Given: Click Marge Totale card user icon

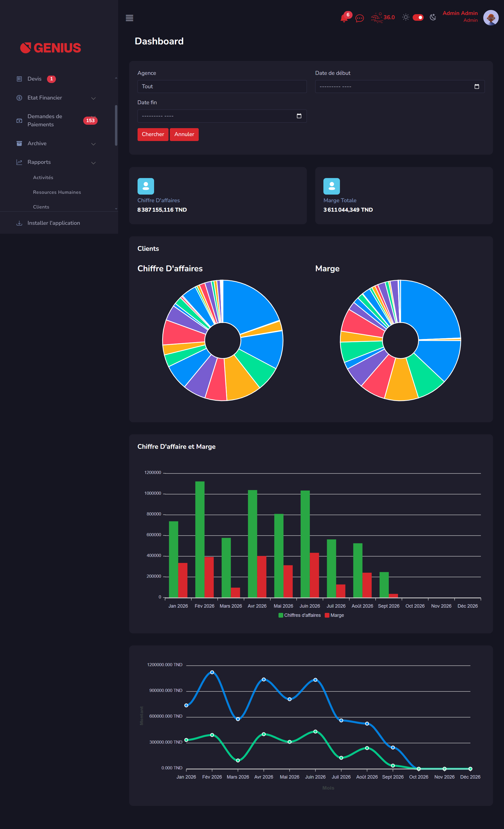Looking at the screenshot, I should 332,186.
